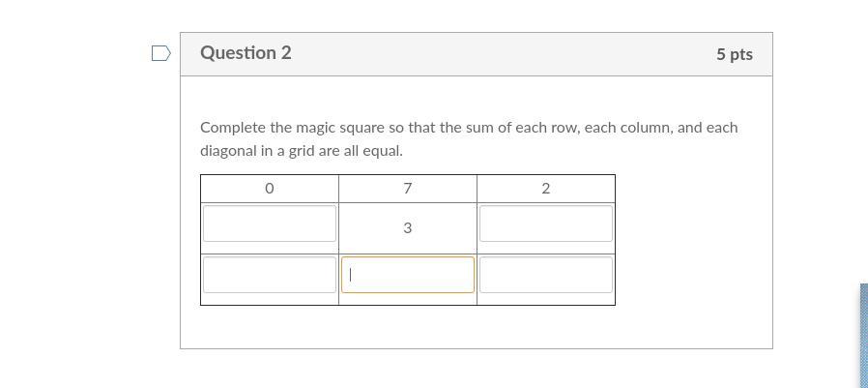The width and height of the screenshot is (868, 388).
Task: Click the top-right cell containing 2
Action: tap(545, 189)
